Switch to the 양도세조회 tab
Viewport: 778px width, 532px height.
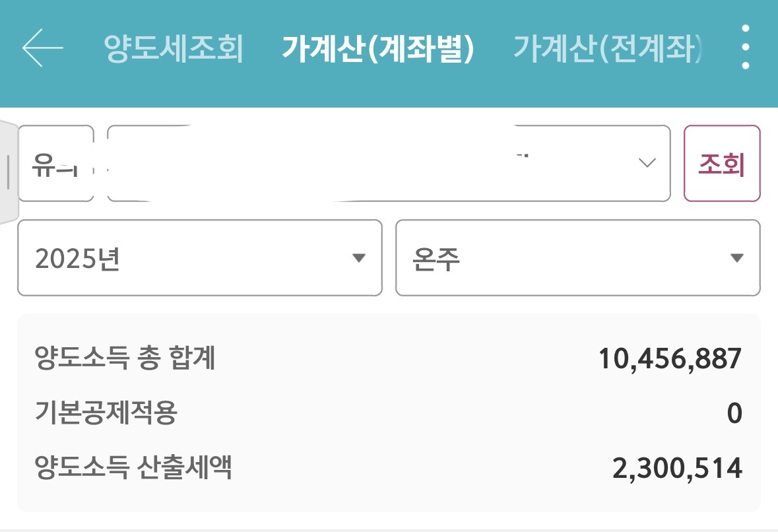(x=174, y=48)
